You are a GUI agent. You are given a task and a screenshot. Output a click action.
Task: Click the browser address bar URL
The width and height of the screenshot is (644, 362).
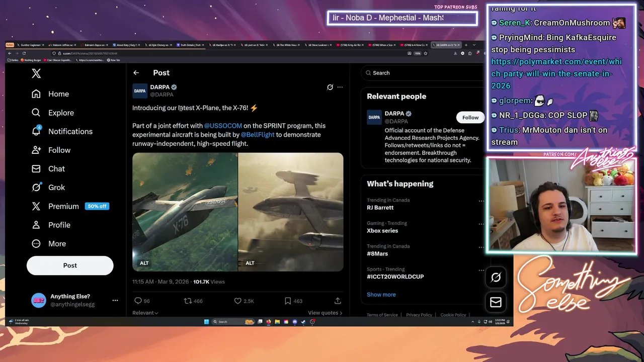[91, 53]
